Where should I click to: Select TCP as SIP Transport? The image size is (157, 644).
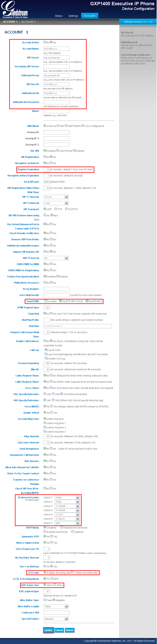tap(56, 209)
